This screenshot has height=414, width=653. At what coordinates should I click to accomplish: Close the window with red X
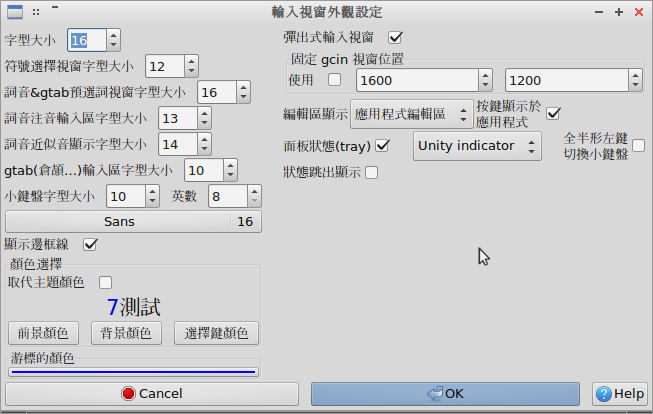(x=639, y=12)
